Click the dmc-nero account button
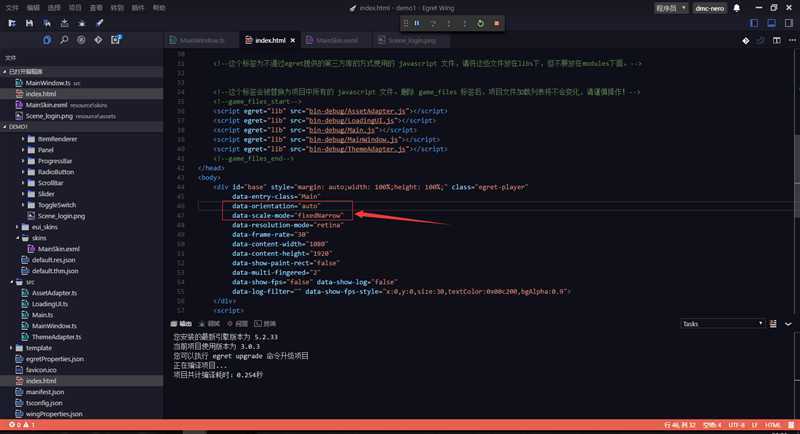The width and height of the screenshot is (800, 434). 710,8
